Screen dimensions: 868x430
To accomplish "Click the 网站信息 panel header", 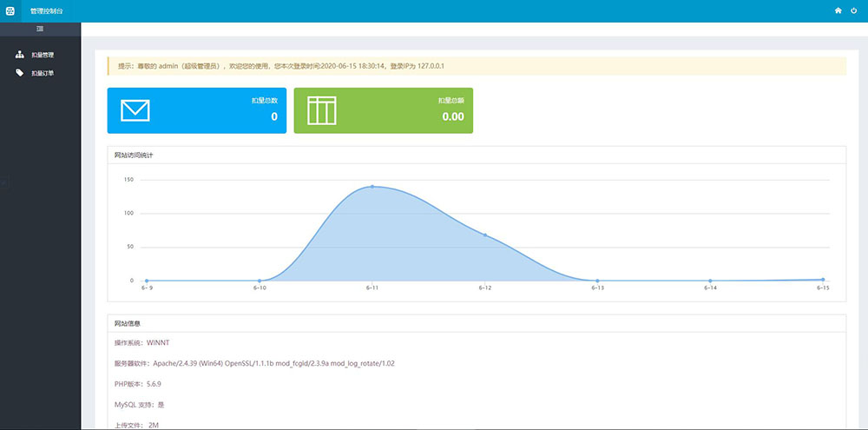I will click(x=477, y=324).
